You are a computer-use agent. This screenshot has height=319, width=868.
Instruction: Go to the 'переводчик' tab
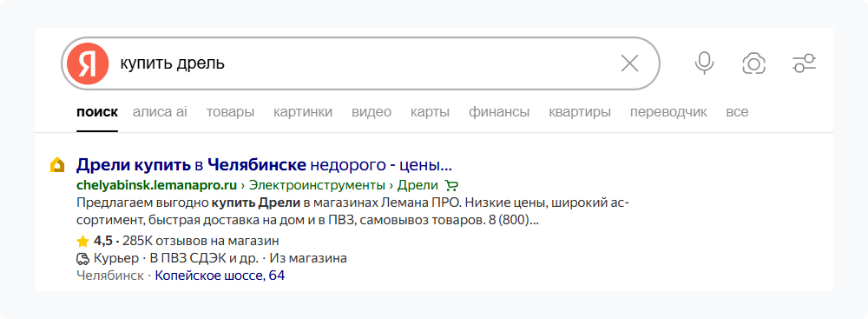[x=668, y=112]
